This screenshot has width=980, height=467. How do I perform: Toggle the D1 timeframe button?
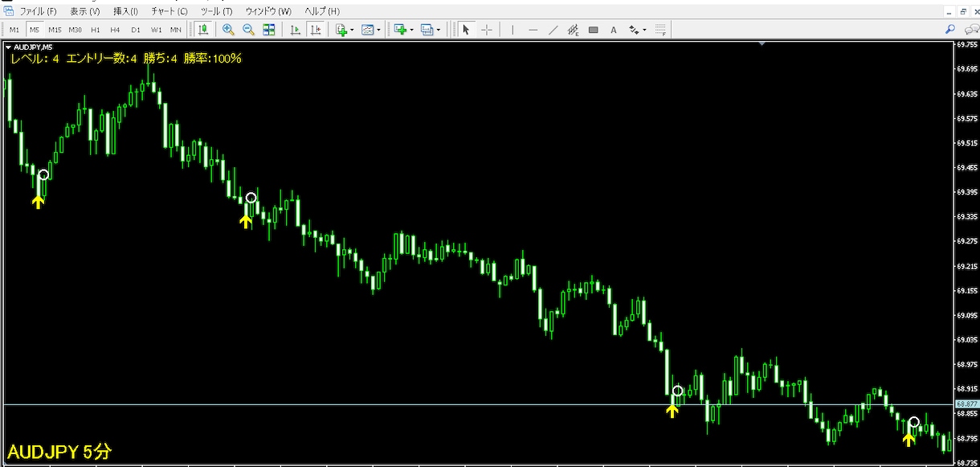click(136, 30)
